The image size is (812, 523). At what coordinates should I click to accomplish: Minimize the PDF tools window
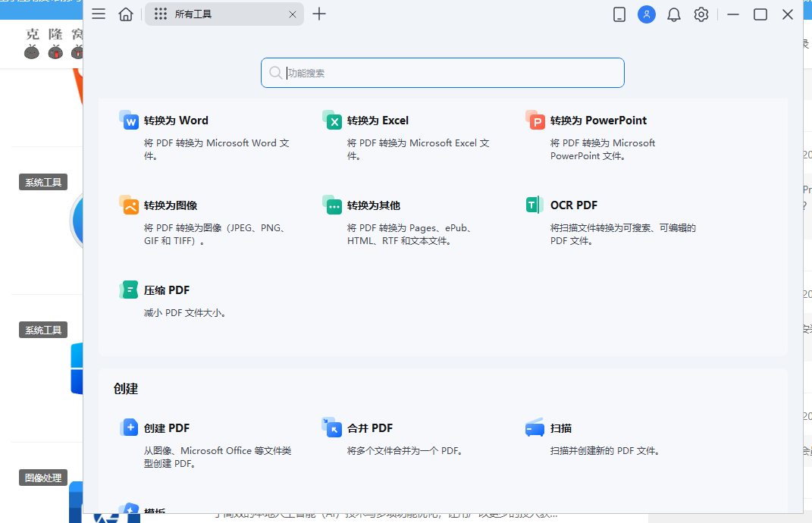[x=732, y=14]
